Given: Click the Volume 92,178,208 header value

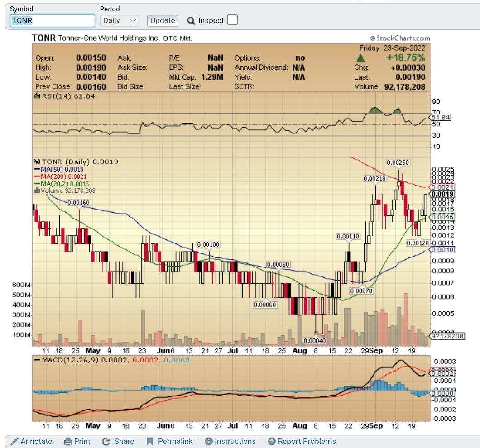Looking at the screenshot, I should click(405, 86).
